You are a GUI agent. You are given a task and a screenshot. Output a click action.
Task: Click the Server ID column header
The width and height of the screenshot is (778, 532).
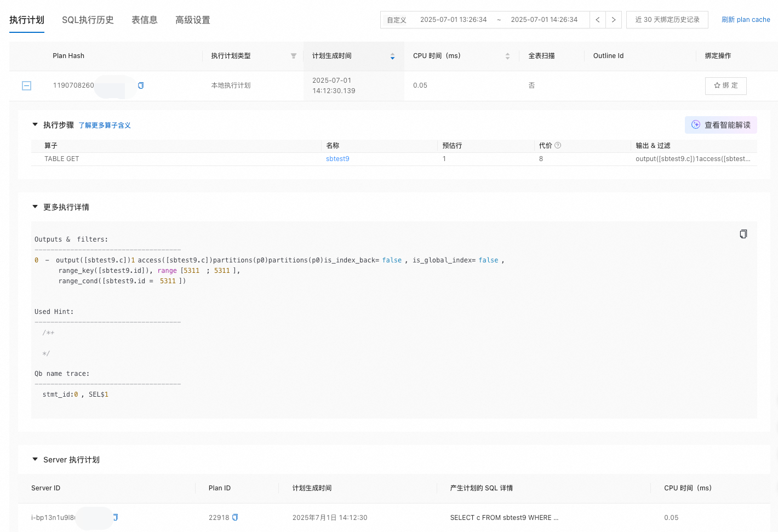point(45,488)
